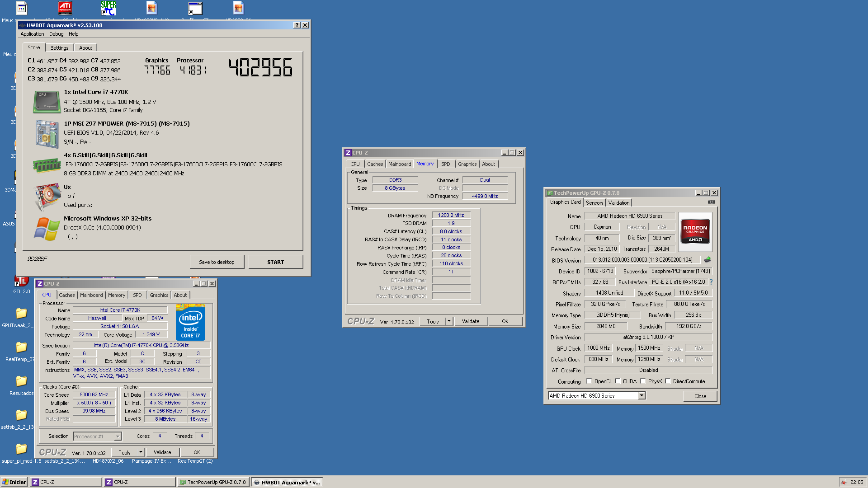
Task: Click the Windows logo icon in Aquamark
Action: [47, 229]
